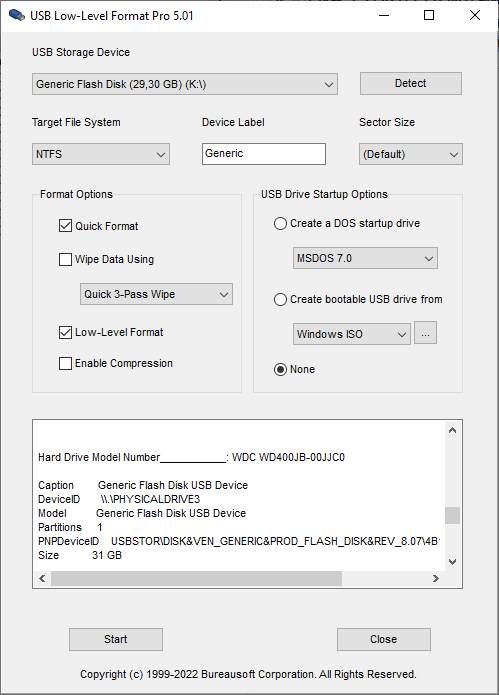Expand the MSDOS 7.0 dropdown

pyautogui.click(x=365, y=258)
